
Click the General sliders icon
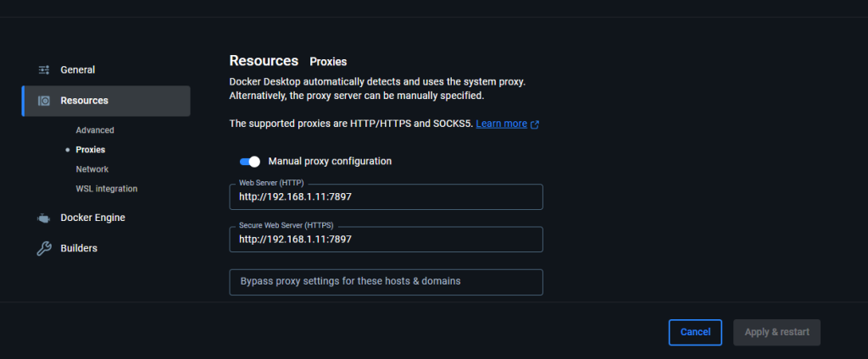tap(44, 69)
